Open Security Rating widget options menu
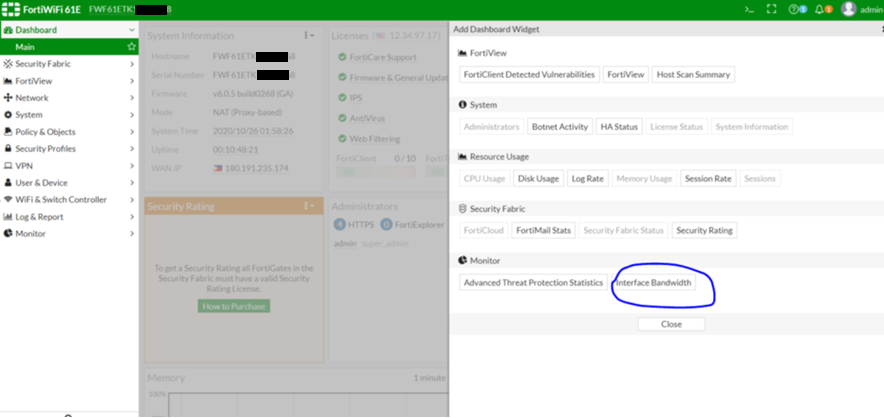The height and width of the screenshot is (418, 884). 309,206
